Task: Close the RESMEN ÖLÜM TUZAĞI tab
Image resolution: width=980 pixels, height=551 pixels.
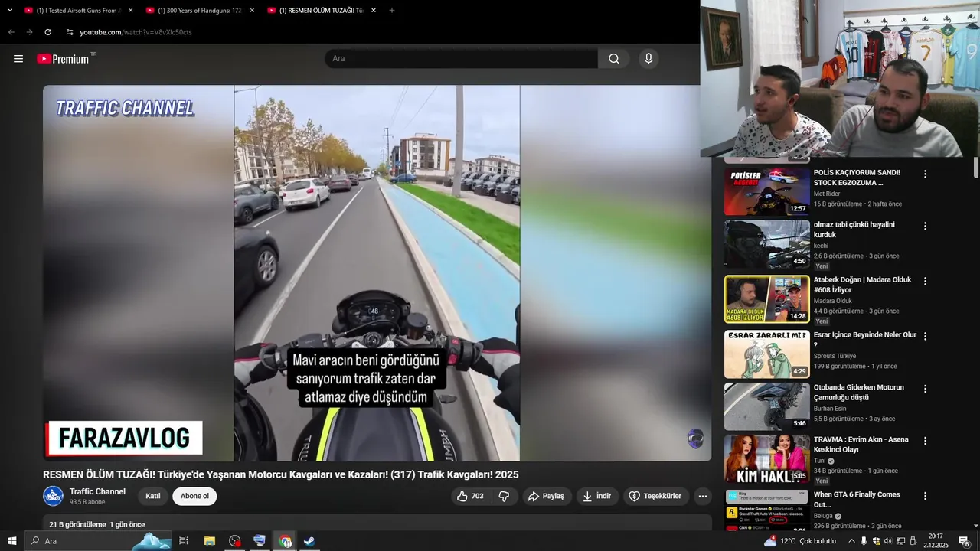Action: tap(373, 11)
